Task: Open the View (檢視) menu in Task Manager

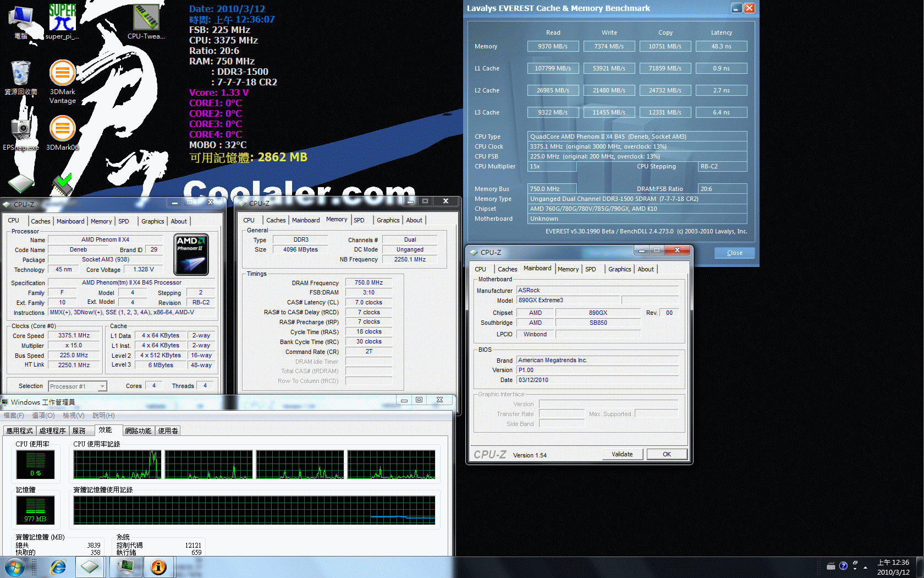Action: click(x=73, y=416)
